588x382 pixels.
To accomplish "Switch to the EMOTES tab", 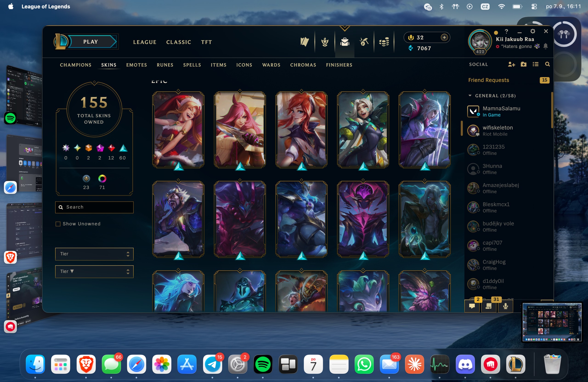I will coord(137,65).
